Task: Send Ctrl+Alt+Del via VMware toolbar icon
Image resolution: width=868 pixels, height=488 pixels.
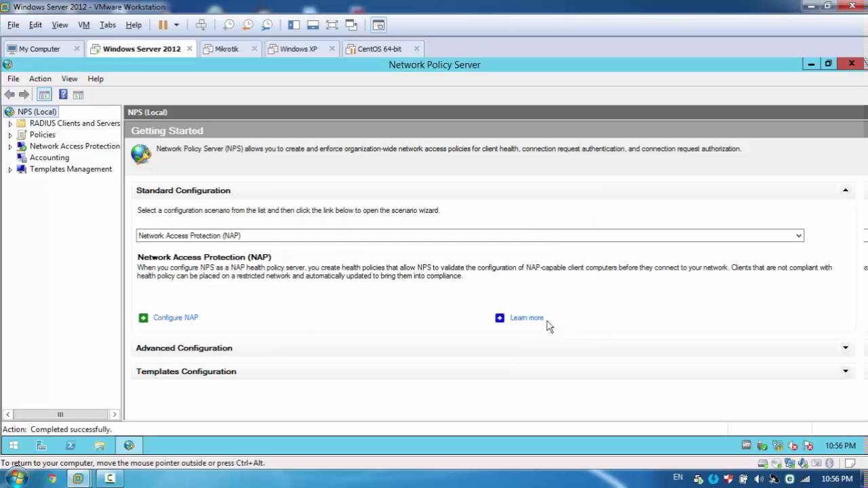Action: (201, 25)
